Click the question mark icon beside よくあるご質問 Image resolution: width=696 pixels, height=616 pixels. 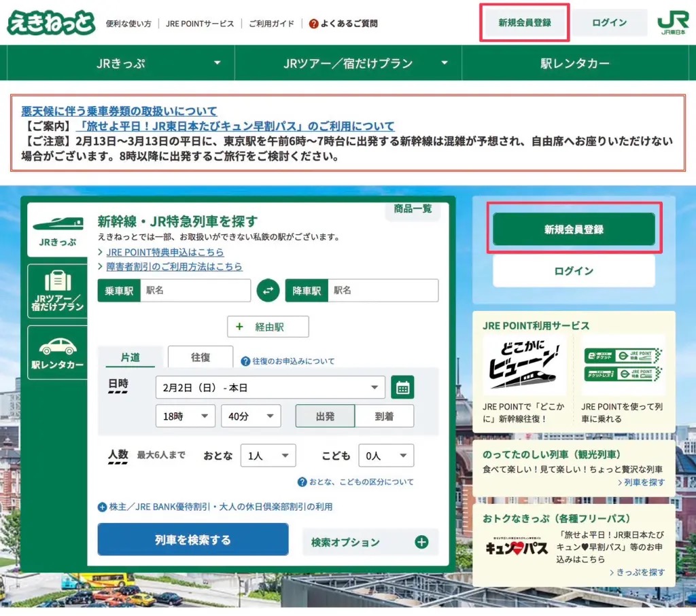coord(313,24)
